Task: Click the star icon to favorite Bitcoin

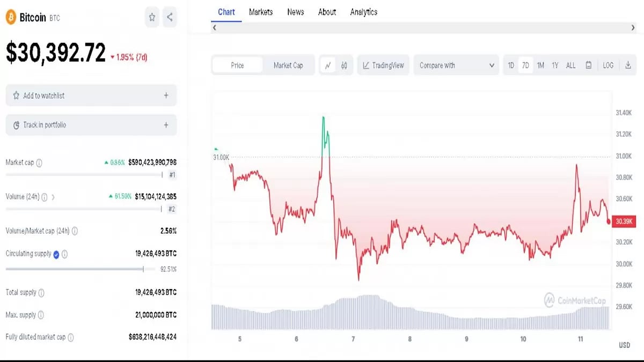Action: coord(152,17)
